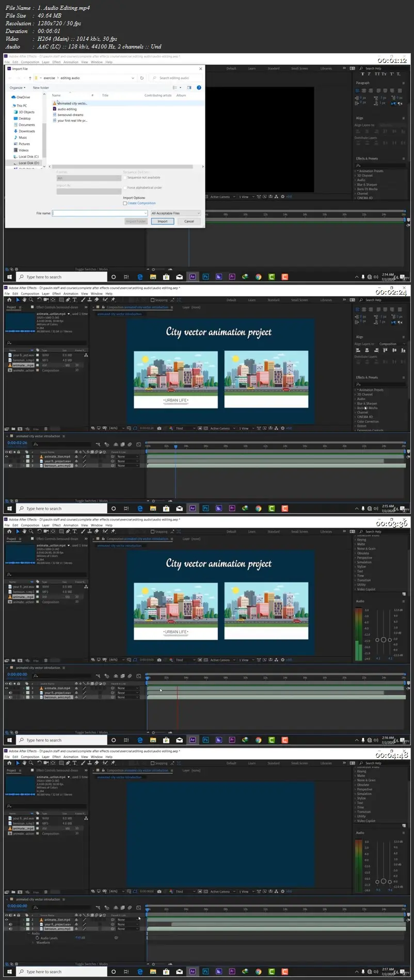In the 00:03:36 frame, open the Animation menu
The width and height of the screenshot is (414, 980).
coord(71,525)
